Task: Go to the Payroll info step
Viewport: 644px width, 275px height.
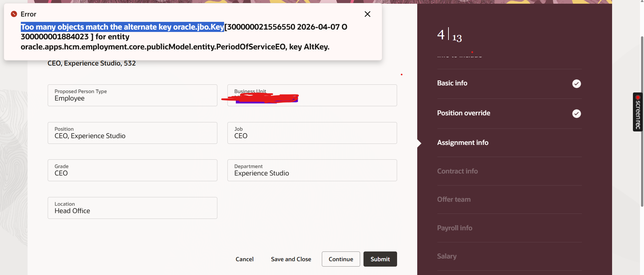Action: coord(455,228)
